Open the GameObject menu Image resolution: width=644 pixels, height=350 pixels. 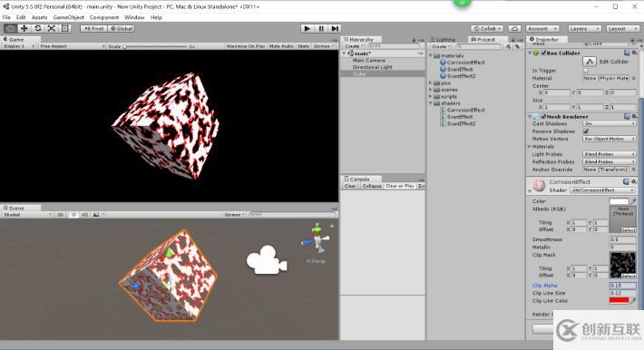pyautogui.click(x=69, y=17)
